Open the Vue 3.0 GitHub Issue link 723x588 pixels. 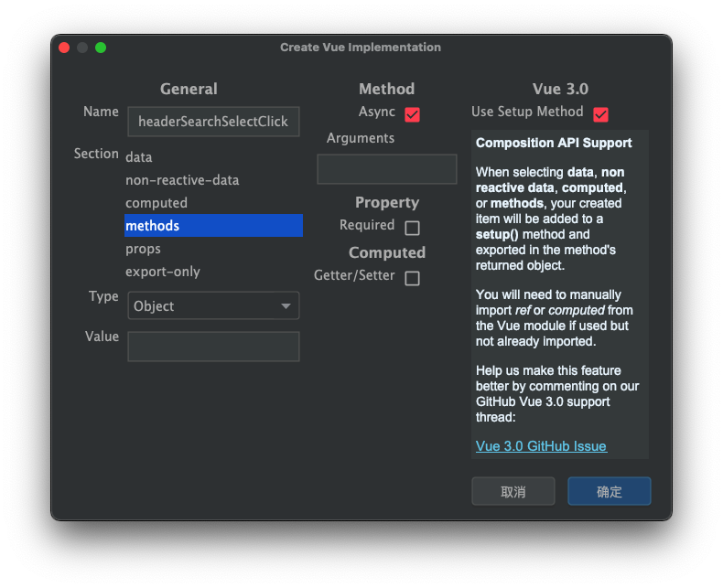click(x=541, y=446)
